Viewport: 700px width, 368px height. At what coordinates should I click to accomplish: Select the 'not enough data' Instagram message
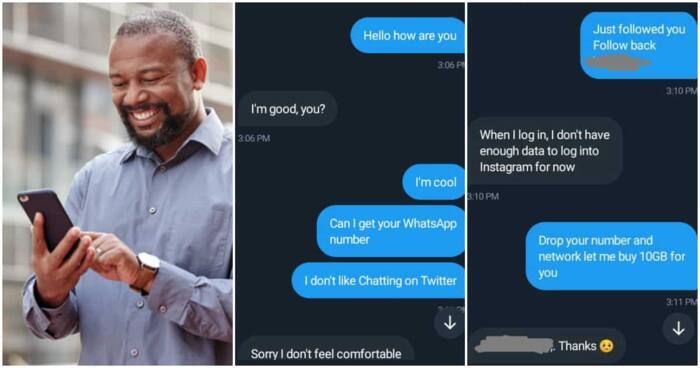coord(545,151)
